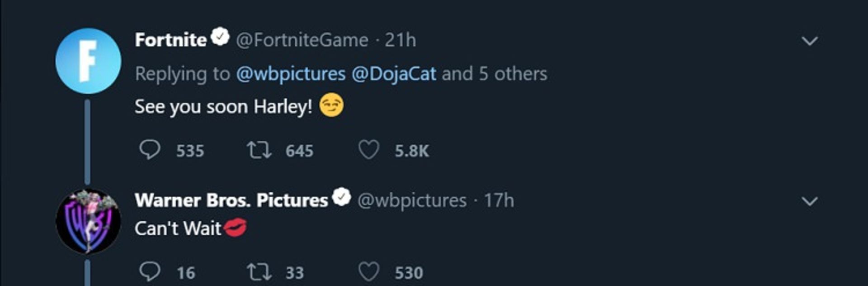Open the Fortnite profile avatar

(x=88, y=61)
